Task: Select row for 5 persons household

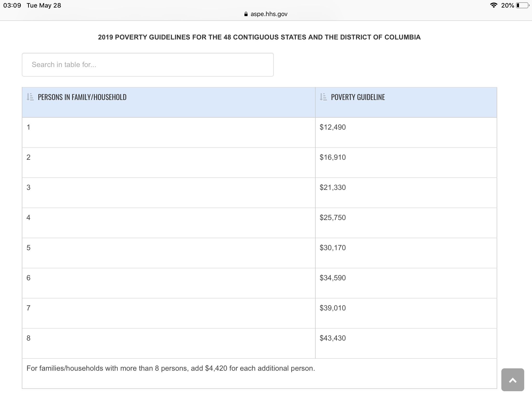Action: tap(260, 253)
